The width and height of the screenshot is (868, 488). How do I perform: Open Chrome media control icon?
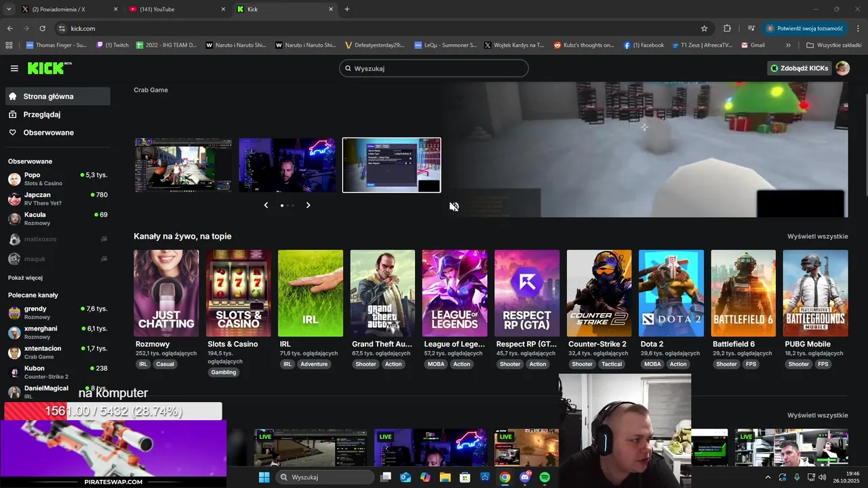[751, 28]
